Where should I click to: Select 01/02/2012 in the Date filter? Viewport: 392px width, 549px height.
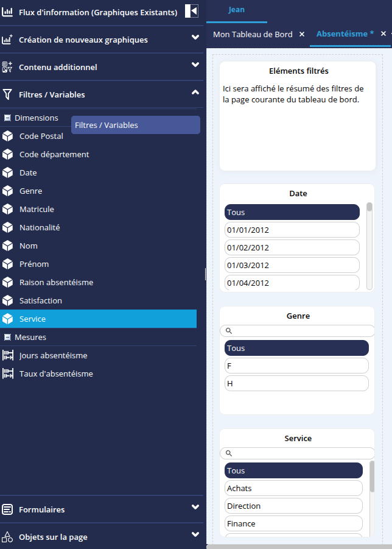pyautogui.click(x=292, y=247)
